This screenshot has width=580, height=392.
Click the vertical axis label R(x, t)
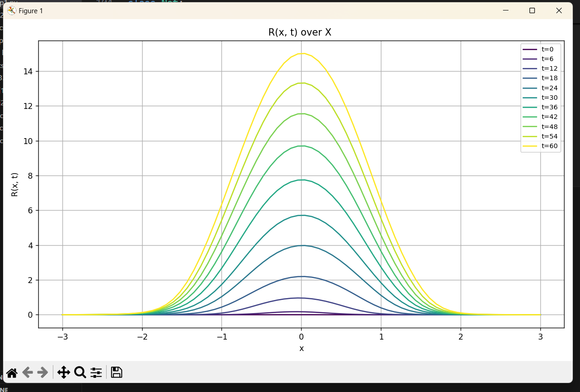15,184
